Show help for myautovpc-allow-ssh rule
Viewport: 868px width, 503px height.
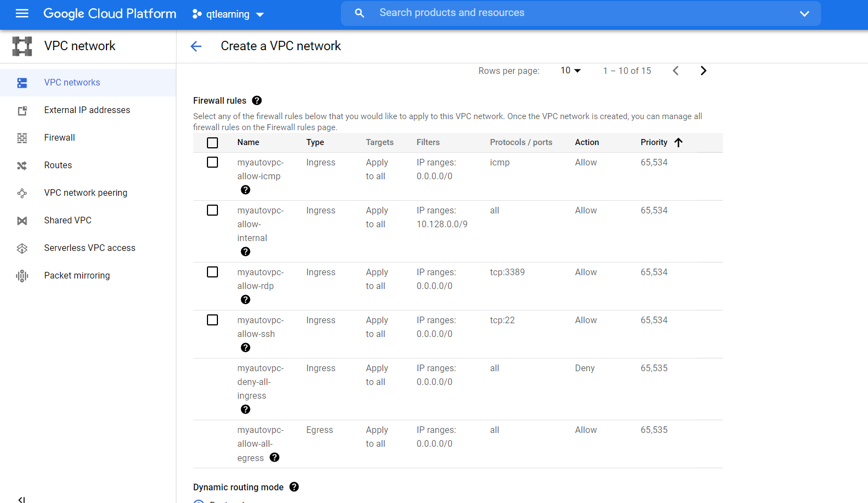tap(246, 347)
